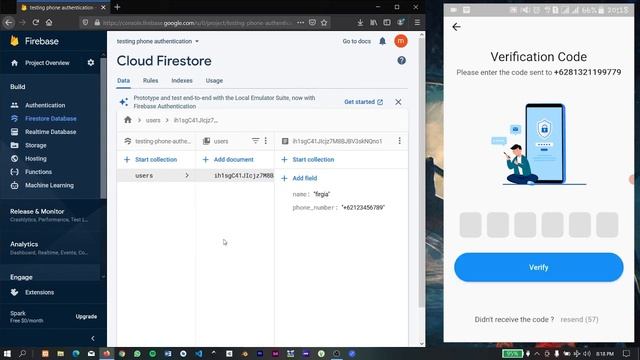
Task: Click browser home button
Action: (x=49, y=22)
